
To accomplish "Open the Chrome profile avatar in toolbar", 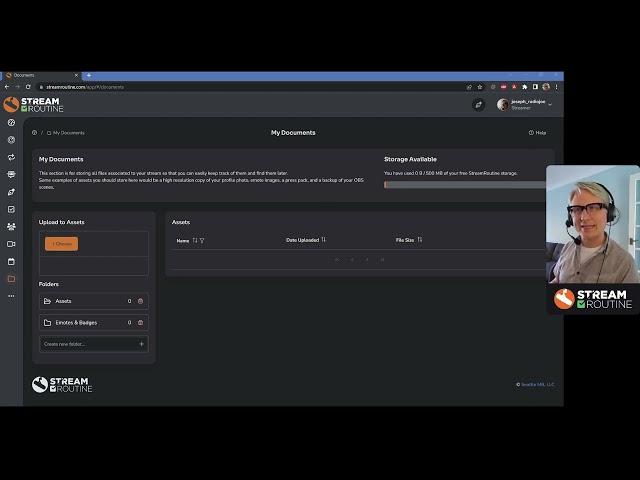I will pos(546,87).
